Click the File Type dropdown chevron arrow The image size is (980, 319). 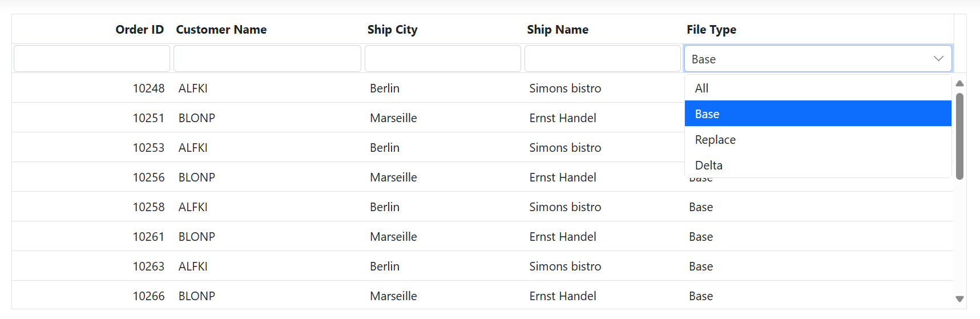click(x=938, y=59)
